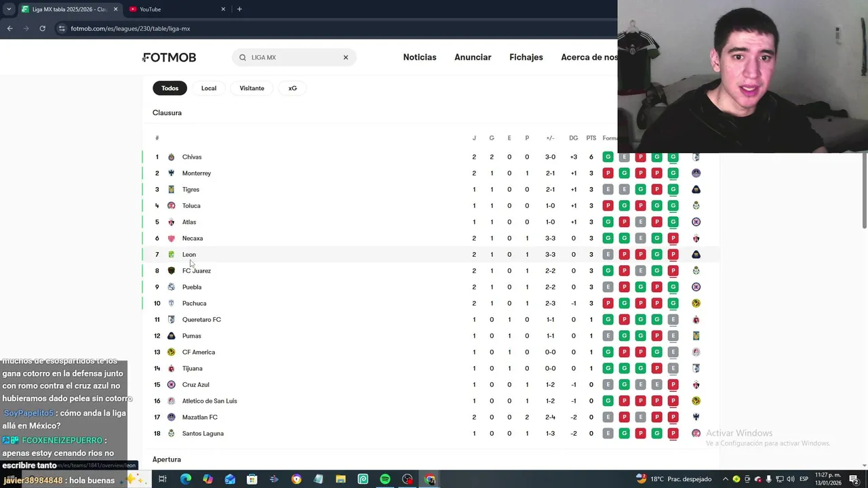Click the Pumas team name

coord(192,336)
